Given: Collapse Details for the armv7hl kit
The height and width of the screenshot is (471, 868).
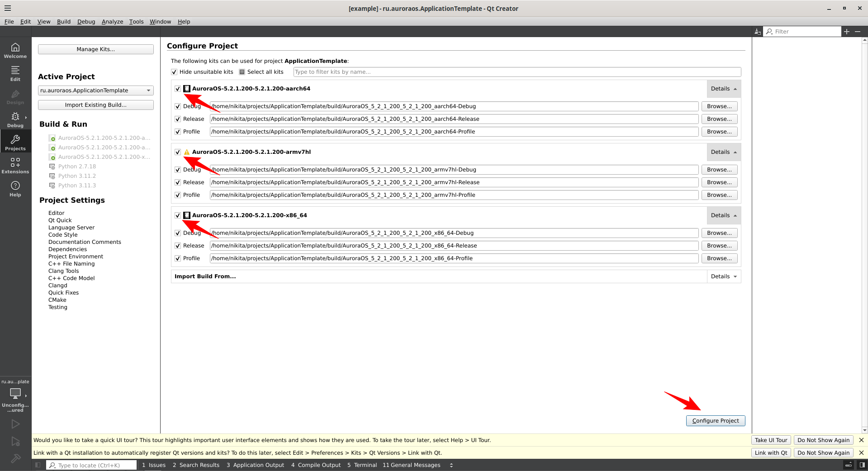Looking at the screenshot, I should point(724,152).
